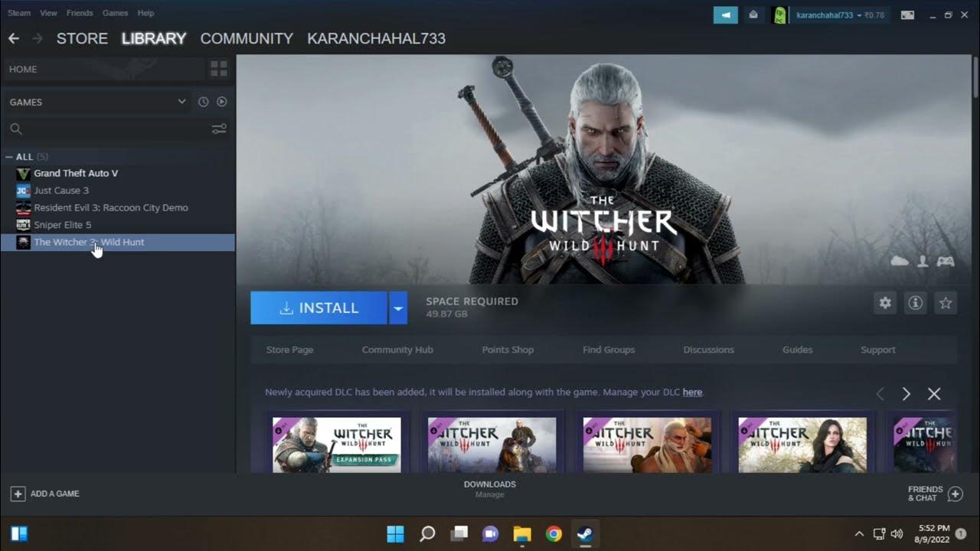This screenshot has width=980, height=551.
Task: Open DOWNLOADS Manage at the bottom
Action: point(490,489)
